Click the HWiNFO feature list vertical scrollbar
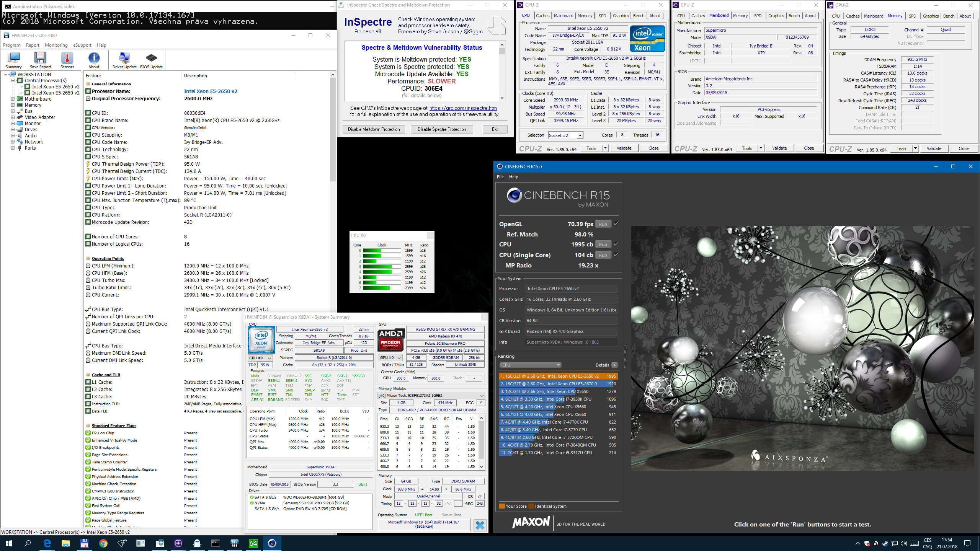The width and height of the screenshot is (980, 551). (x=333, y=129)
